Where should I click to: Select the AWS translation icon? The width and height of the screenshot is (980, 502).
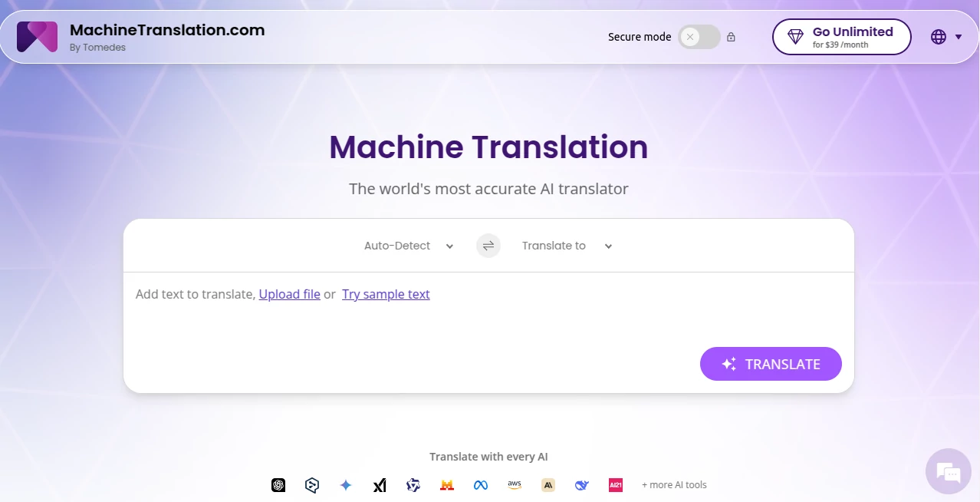click(514, 485)
